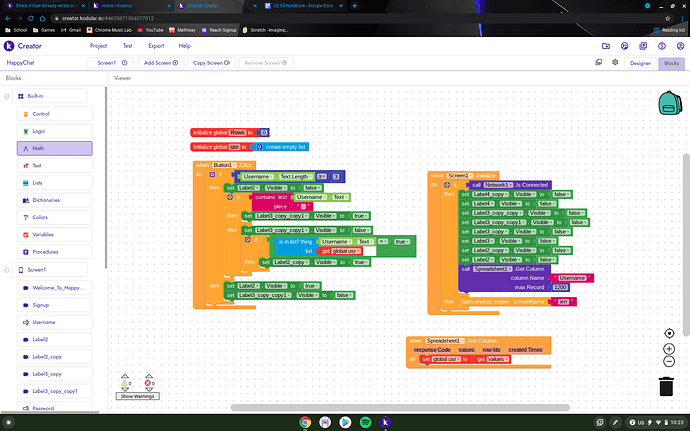Select the Label2 component in tree
This screenshot has height=431, width=690.
pos(55,339)
